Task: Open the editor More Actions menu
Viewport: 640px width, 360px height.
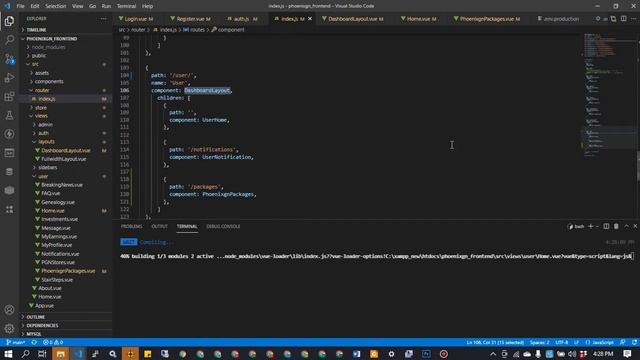Action: point(633,19)
